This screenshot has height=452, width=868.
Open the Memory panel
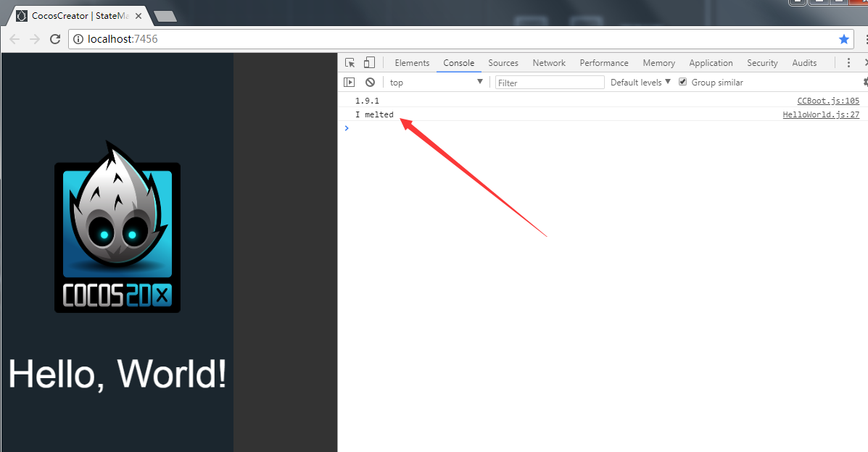658,63
